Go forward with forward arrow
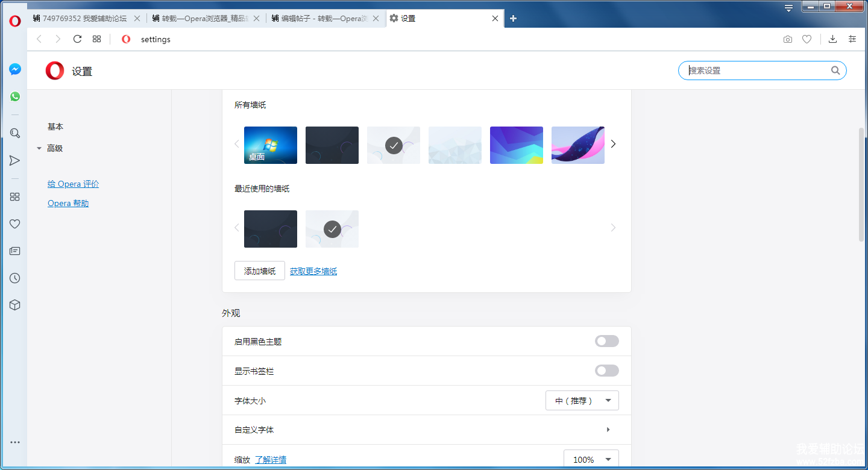This screenshot has height=470, width=868. [58, 39]
